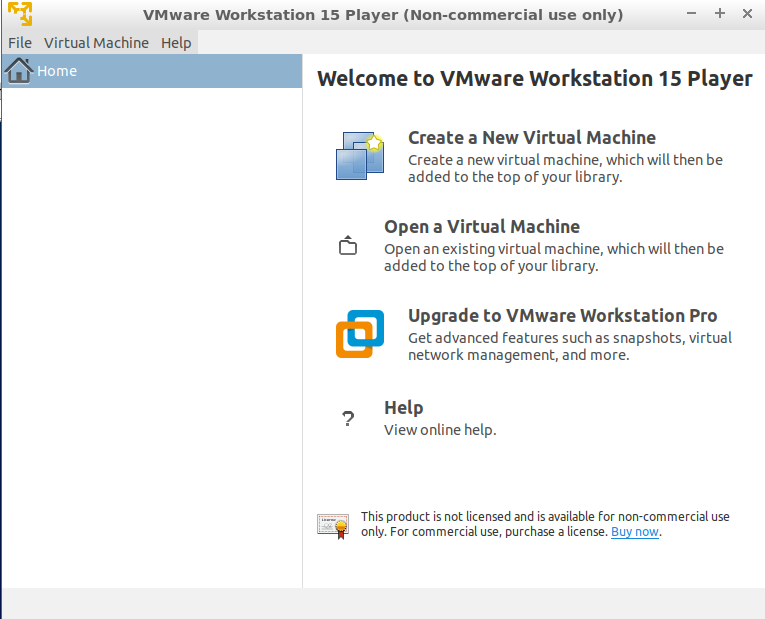Click the Welcome to VMware Workstation title

pyautogui.click(x=535, y=79)
